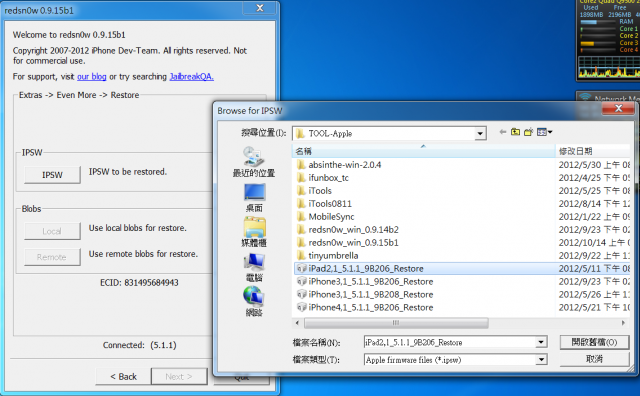Image resolution: width=640 pixels, height=396 pixels.
Task: Click the scroll right arrow of file list
Action: [623, 323]
